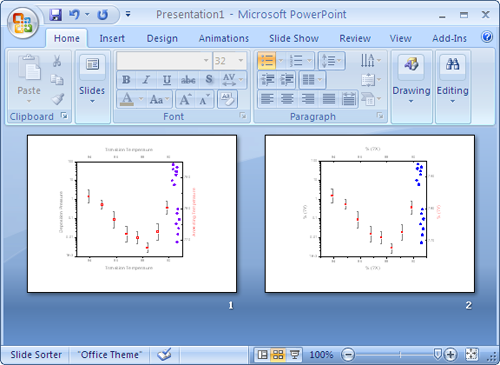
Task: Increase the font size
Action: click(x=185, y=99)
